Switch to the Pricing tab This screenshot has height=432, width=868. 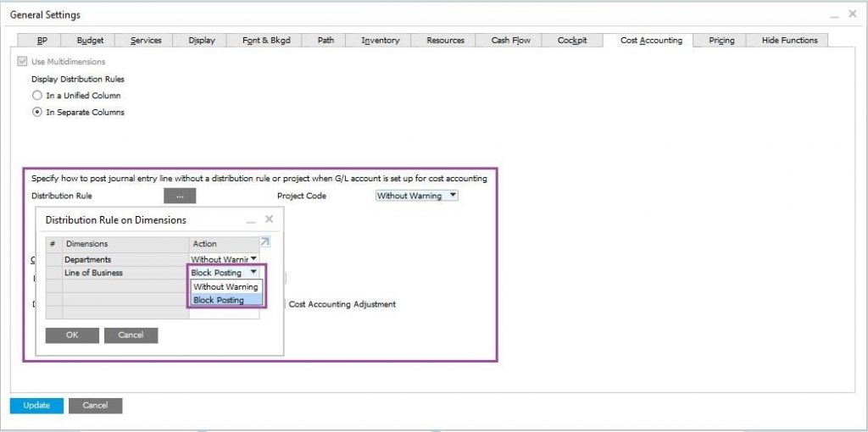721,40
